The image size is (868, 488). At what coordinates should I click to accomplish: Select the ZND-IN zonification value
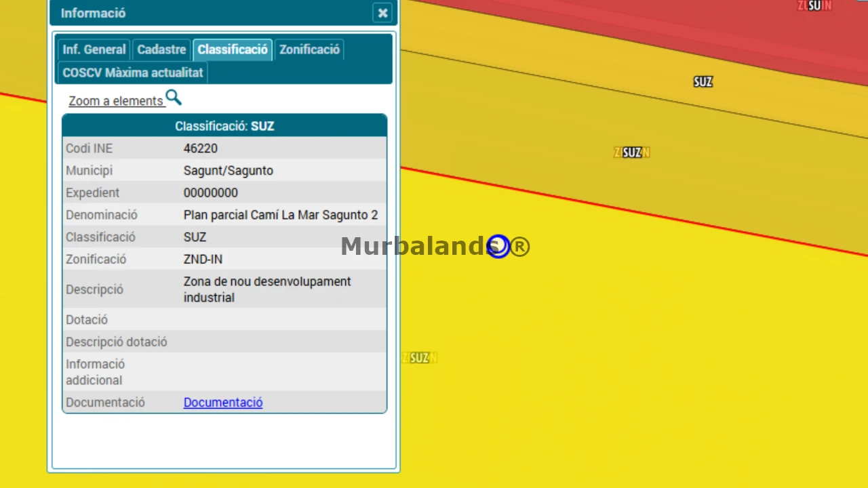(203, 259)
